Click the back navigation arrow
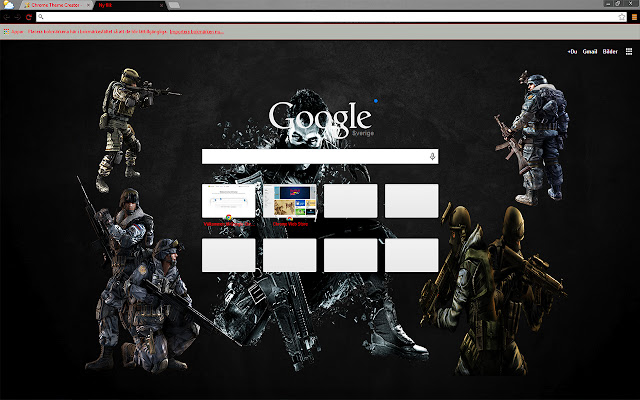The height and width of the screenshot is (400, 640). [7, 17]
